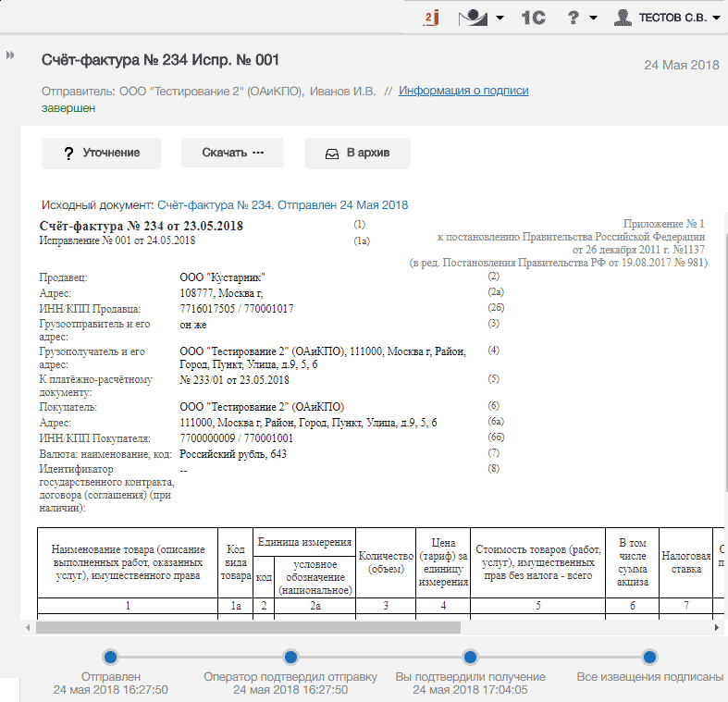
Task: Select the Отправлен timeline marker
Action: click(110, 657)
